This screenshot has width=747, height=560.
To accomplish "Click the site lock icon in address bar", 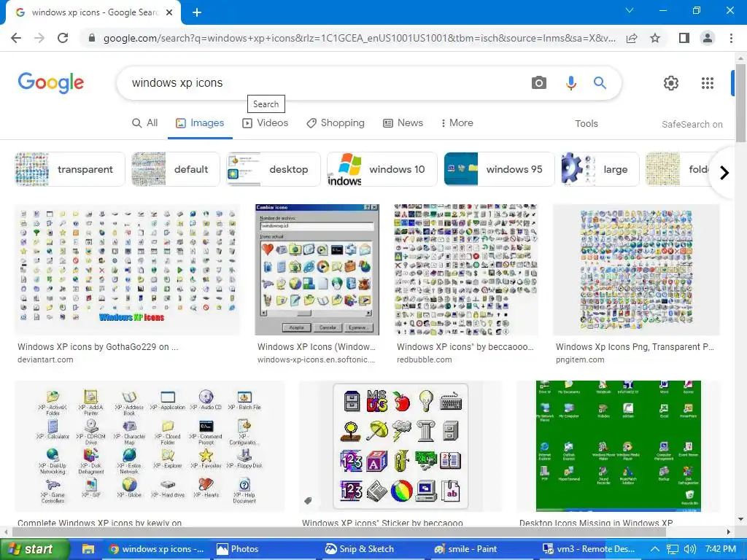I will click(x=92, y=38).
